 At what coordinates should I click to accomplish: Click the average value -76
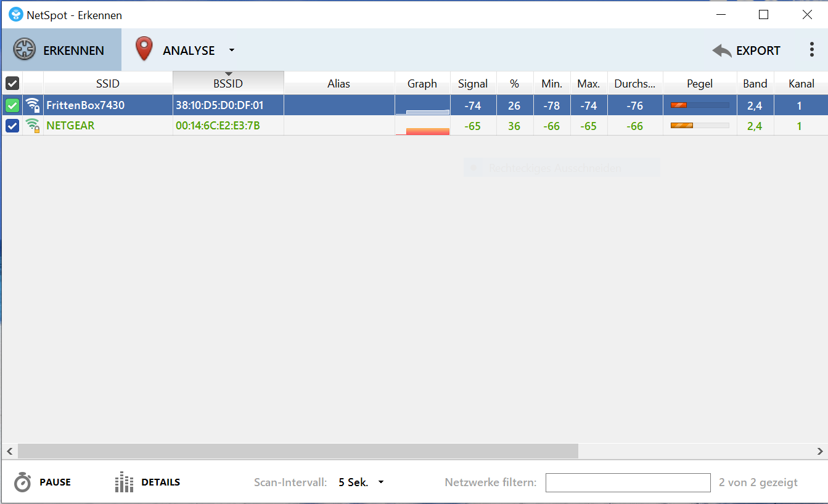[x=635, y=105]
